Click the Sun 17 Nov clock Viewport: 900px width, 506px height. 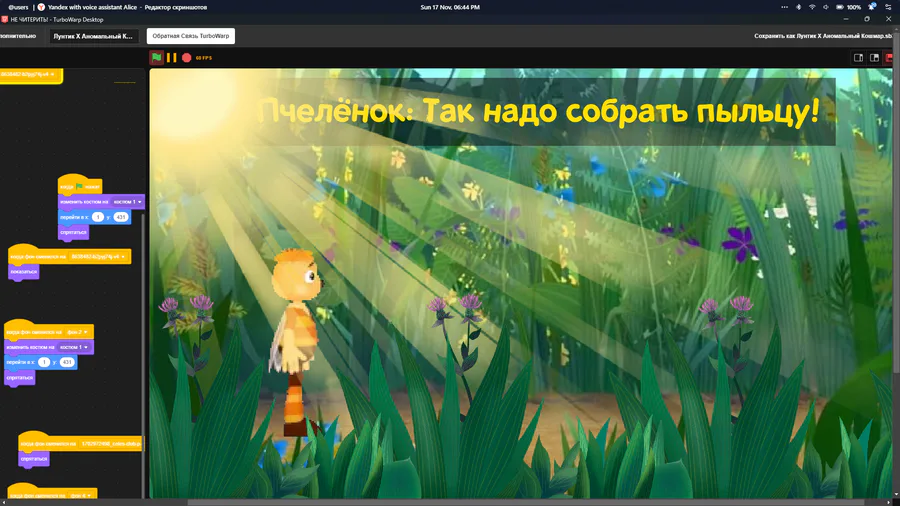click(450, 7)
